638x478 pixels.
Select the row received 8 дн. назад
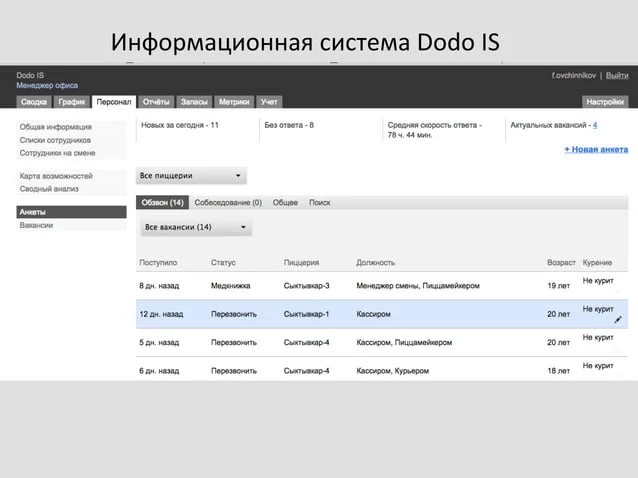[x=382, y=286]
